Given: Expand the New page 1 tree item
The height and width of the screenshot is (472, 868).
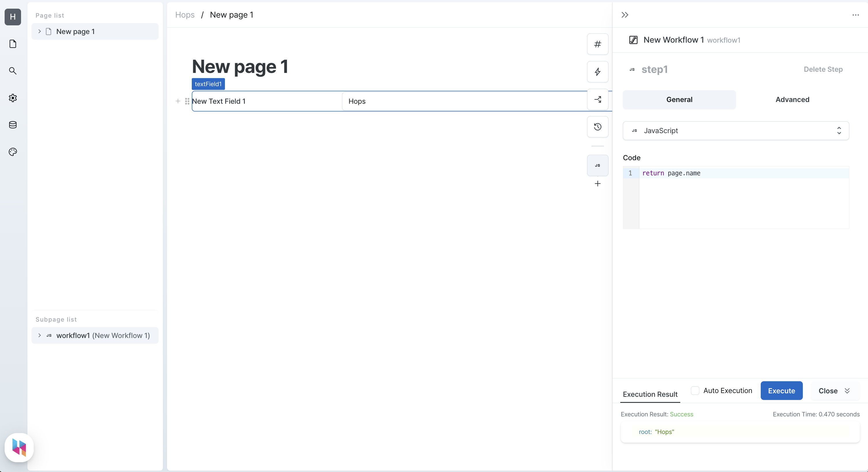Looking at the screenshot, I should pyautogui.click(x=40, y=31).
